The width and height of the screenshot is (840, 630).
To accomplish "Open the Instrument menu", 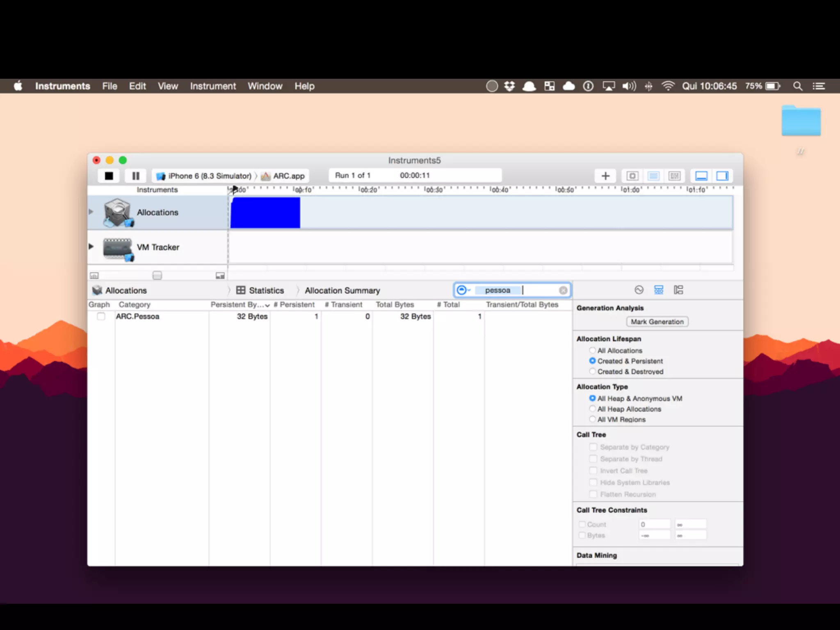I will 212,86.
